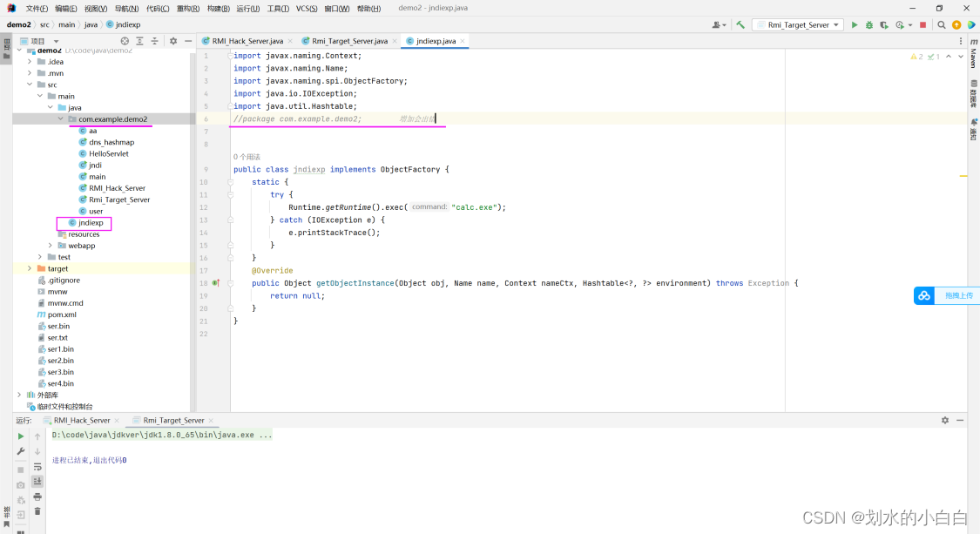Click the demo2 breadcrumb

(19, 25)
